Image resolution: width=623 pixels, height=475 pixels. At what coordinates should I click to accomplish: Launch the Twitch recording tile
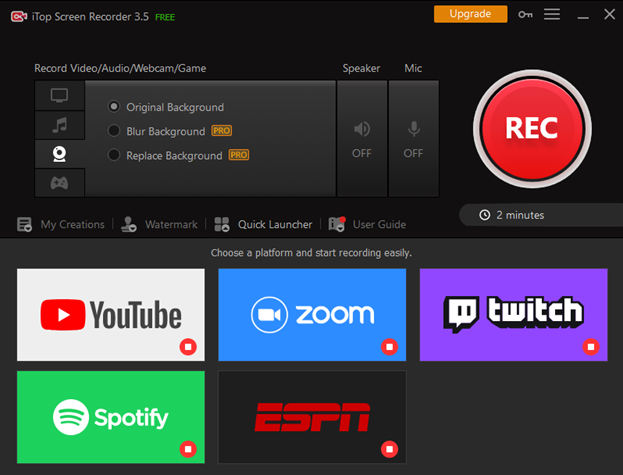coord(514,315)
